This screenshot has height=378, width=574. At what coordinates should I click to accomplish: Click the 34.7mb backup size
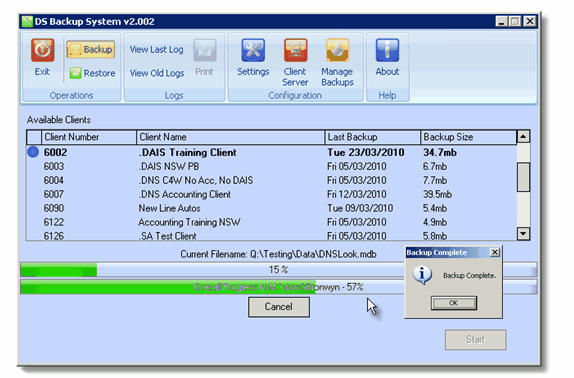pos(440,152)
